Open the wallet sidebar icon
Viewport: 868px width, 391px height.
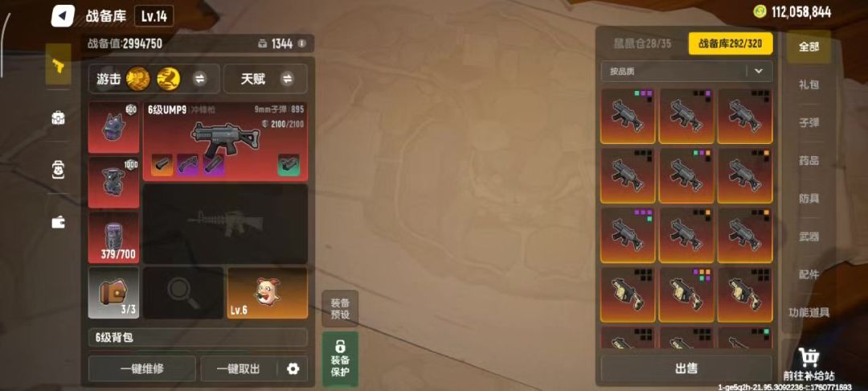coord(58,222)
